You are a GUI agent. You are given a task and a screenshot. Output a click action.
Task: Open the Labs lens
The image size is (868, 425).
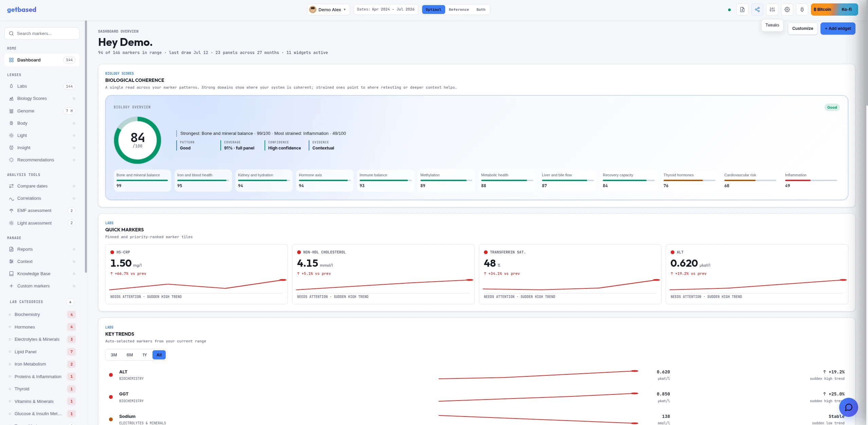tap(42, 86)
